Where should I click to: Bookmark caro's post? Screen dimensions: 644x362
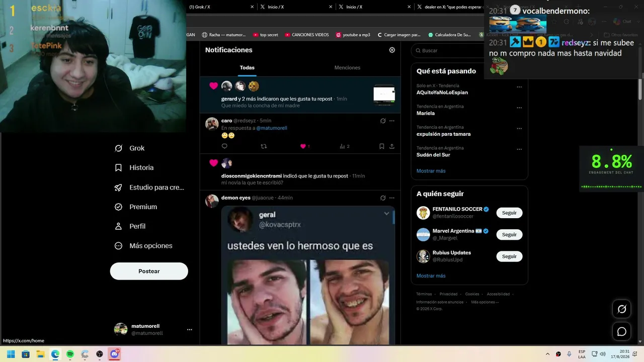click(x=381, y=146)
